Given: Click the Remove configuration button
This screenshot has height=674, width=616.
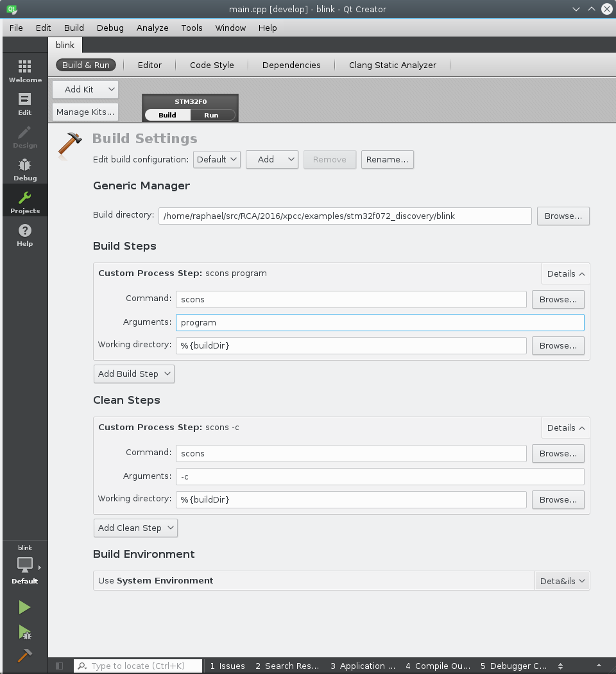Looking at the screenshot, I should (x=329, y=159).
